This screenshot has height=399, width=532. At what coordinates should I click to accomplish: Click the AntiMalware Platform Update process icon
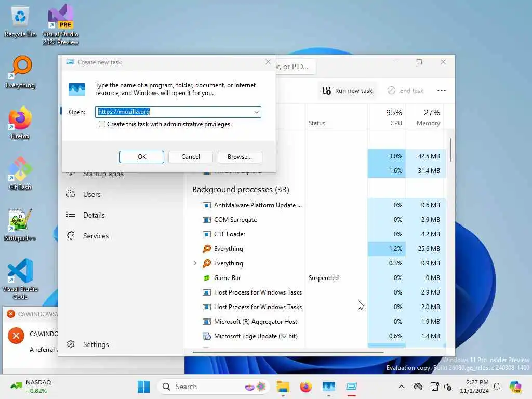click(x=206, y=205)
